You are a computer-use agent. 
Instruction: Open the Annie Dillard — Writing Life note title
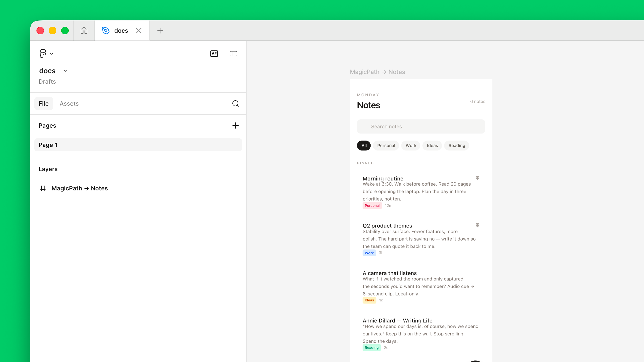(397, 321)
